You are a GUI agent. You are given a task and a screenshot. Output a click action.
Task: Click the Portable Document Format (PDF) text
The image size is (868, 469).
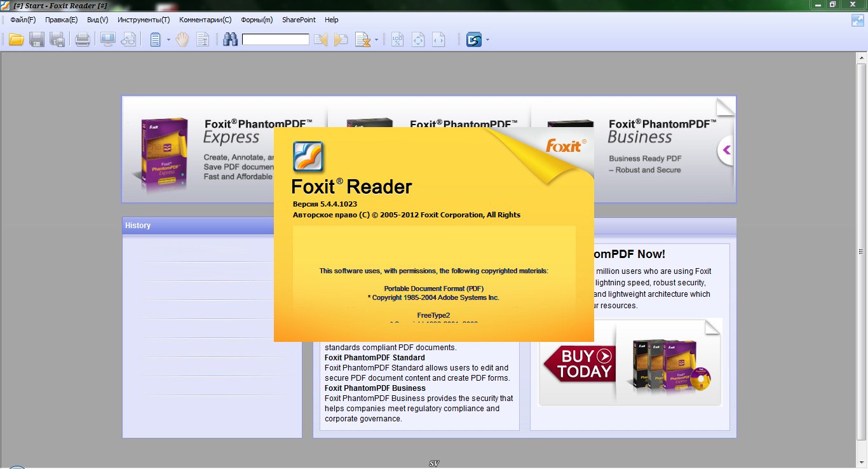point(434,289)
